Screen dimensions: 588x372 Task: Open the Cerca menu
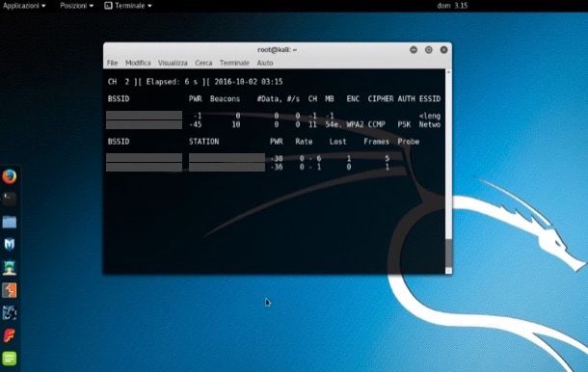point(203,63)
